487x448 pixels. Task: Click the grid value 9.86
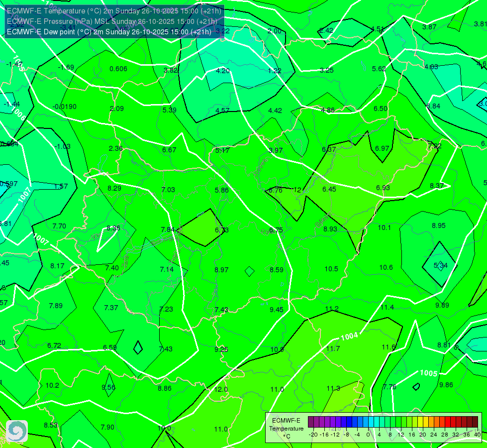coord(446,385)
